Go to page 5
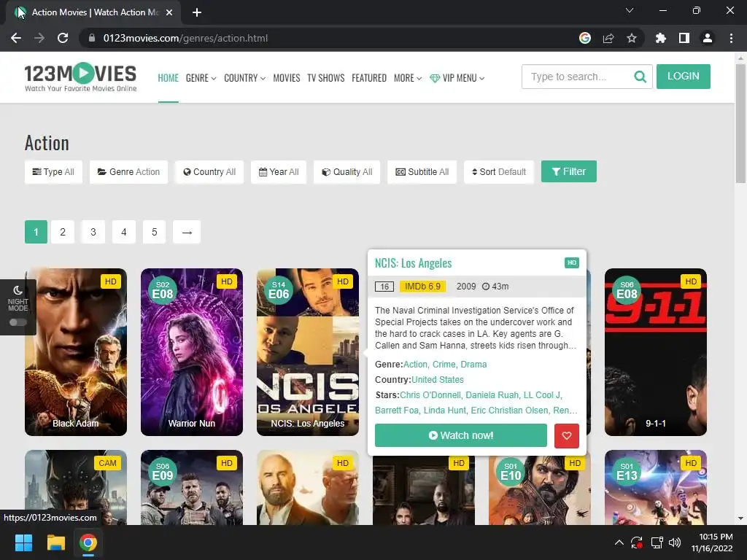Screen dimensions: 747x560 click(155, 232)
